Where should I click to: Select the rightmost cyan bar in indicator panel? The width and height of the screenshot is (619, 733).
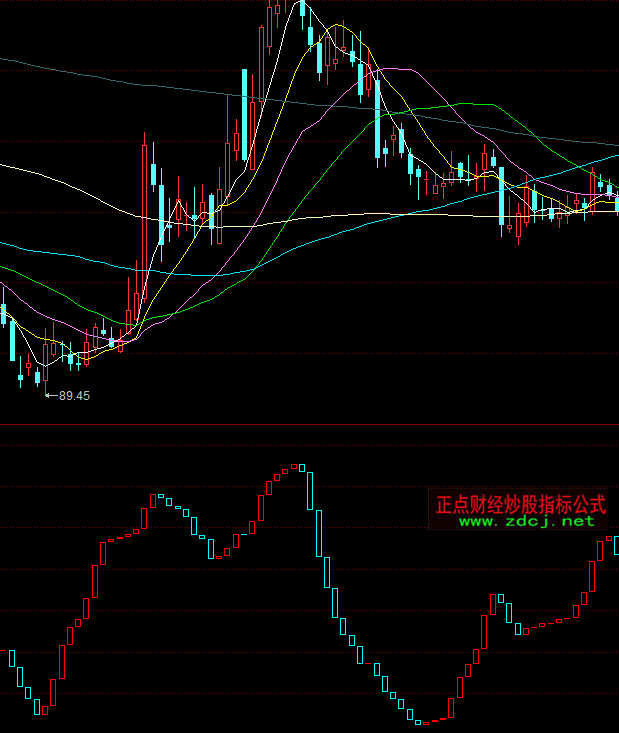tap(616, 545)
